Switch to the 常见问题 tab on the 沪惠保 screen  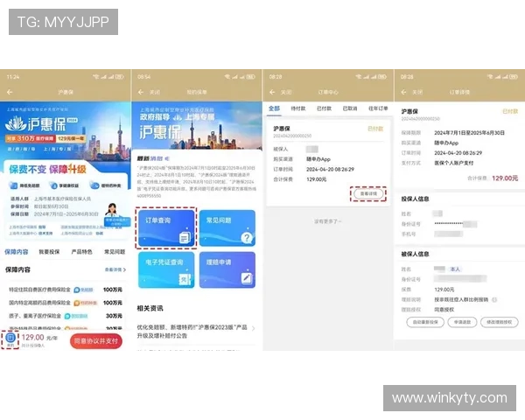[x=115, y=252]
